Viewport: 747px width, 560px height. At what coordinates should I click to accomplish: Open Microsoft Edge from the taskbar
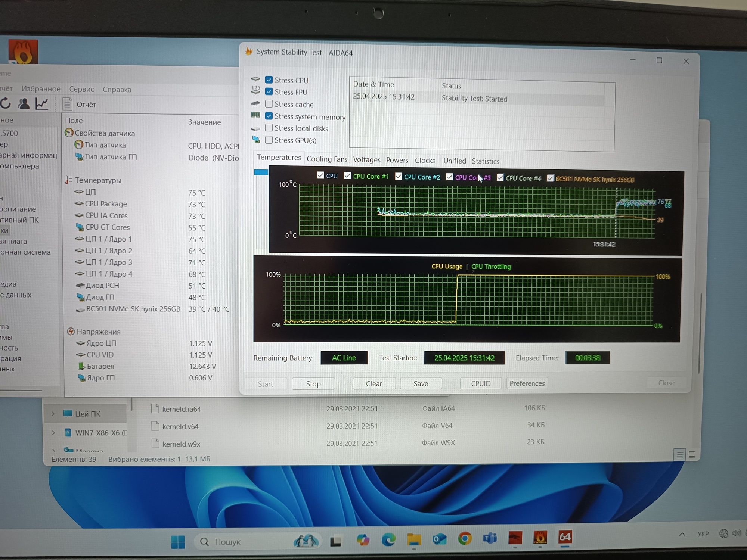[x=388, y=540]
